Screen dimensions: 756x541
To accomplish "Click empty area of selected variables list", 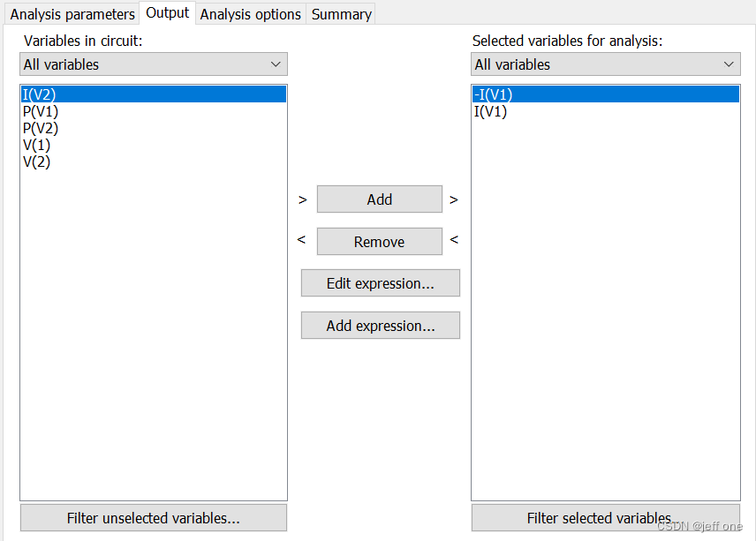I will [x=605, y=309].
